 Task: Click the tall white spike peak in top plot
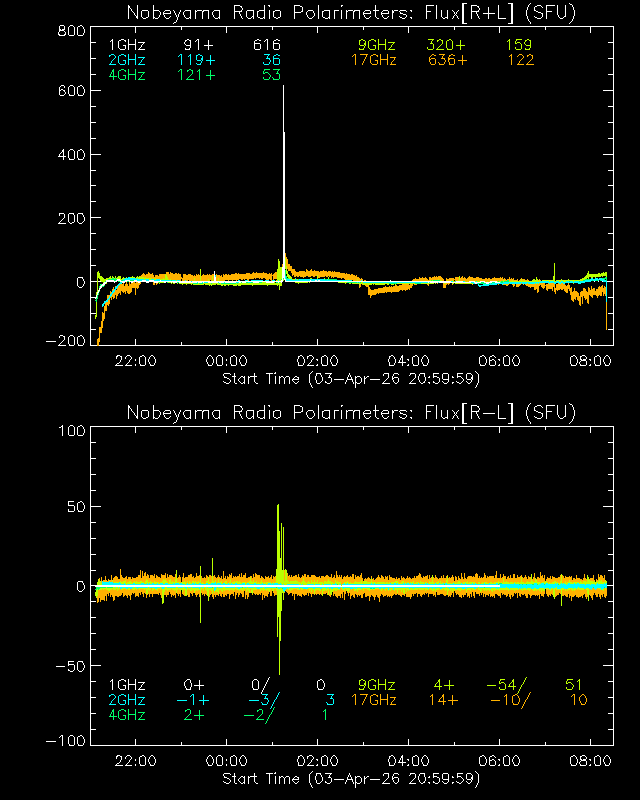284,90
